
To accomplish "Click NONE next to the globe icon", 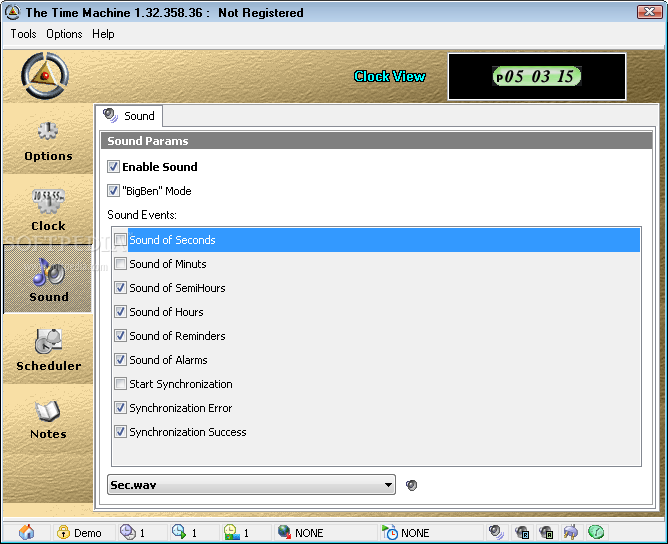I will 309,533.
